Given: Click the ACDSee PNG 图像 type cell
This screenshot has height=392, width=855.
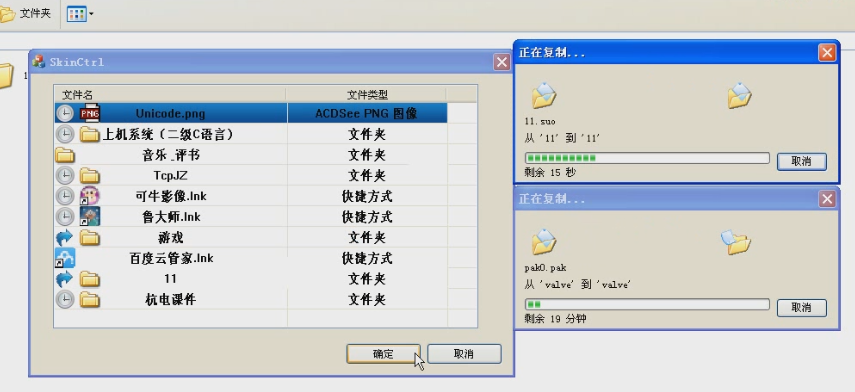Looking at the screenshot, I should point(366,113).
